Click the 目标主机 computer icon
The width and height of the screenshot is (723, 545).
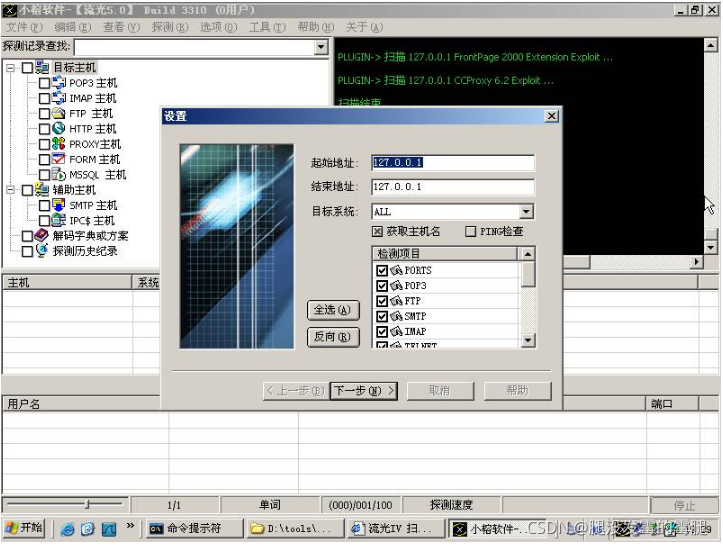pos(42,68)
